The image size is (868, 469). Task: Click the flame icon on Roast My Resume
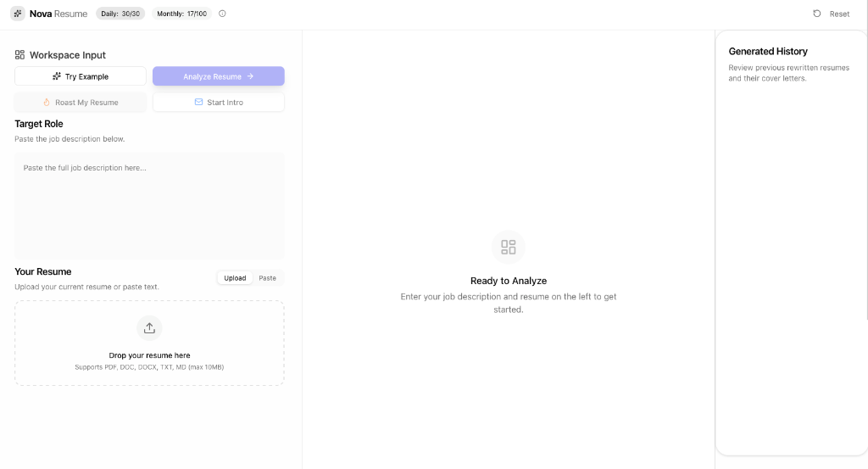47,103
